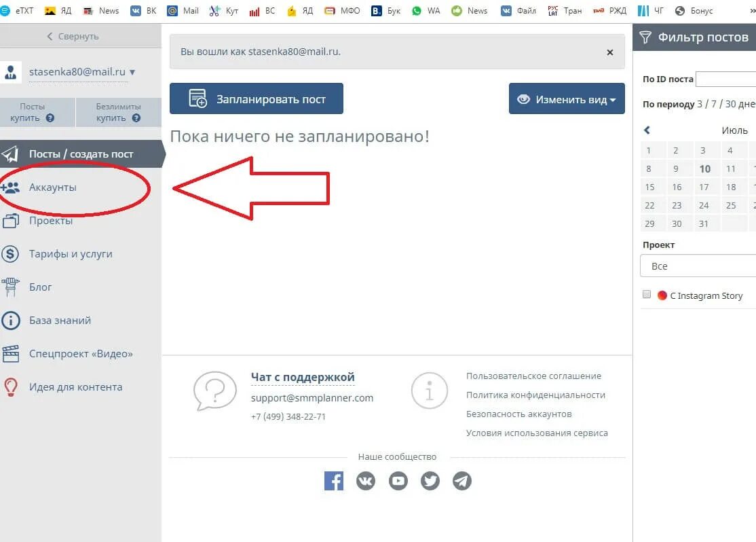Open the Политика конфиденциальности link
Image resolution: width=756 pixels, height=542 pixels.
[x=536, y=395]
